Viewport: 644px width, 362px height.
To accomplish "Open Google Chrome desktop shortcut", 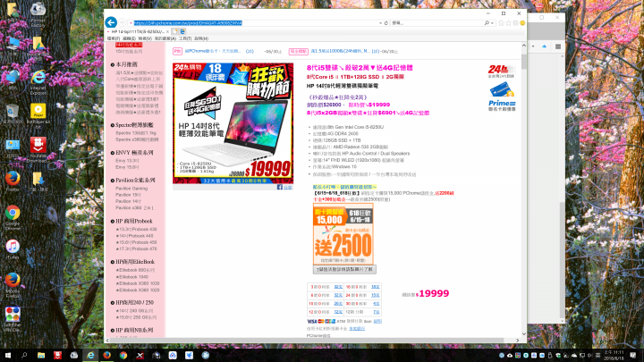I will click(x=13, y=217).
